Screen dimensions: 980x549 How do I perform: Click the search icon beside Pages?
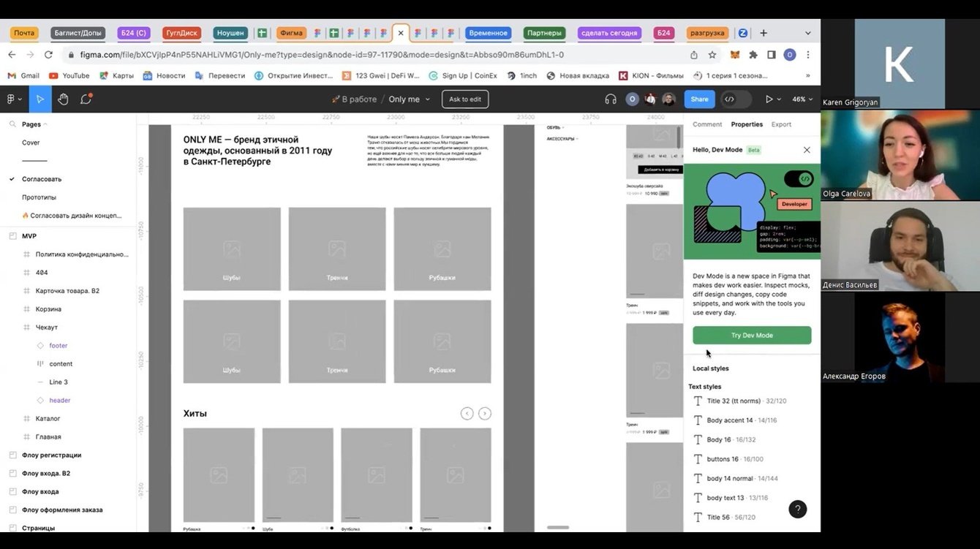pyautogui.click(x=12, y=124)
